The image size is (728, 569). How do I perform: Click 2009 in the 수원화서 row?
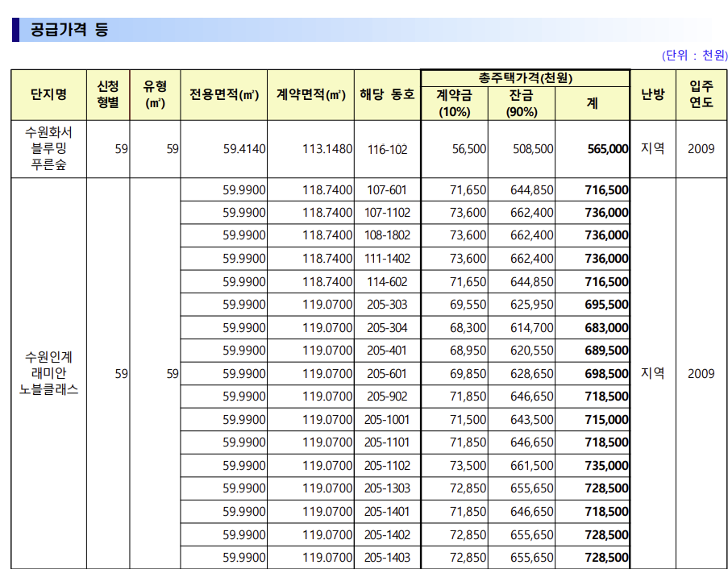pyautogui.click(x=701, y=149)
